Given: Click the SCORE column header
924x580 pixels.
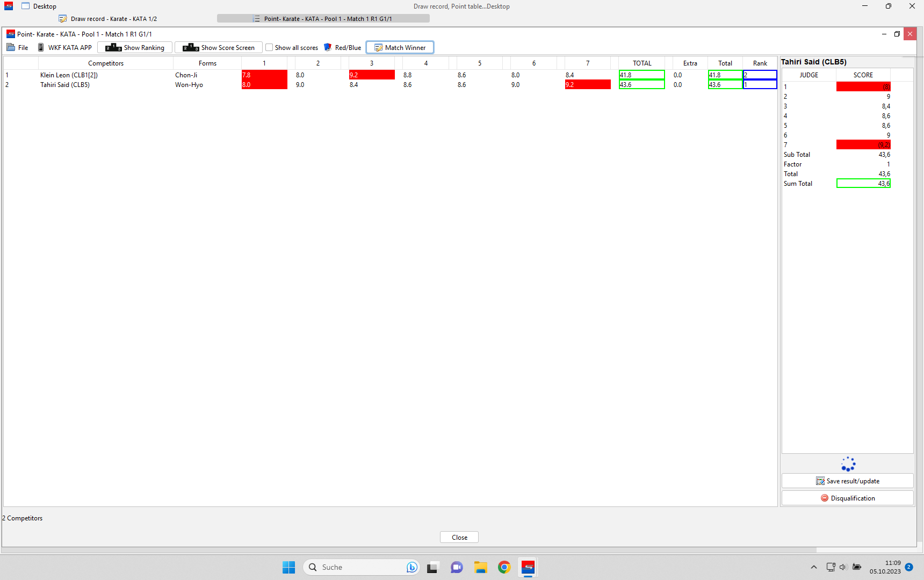Looking at the screenshot, I should 863,75.
